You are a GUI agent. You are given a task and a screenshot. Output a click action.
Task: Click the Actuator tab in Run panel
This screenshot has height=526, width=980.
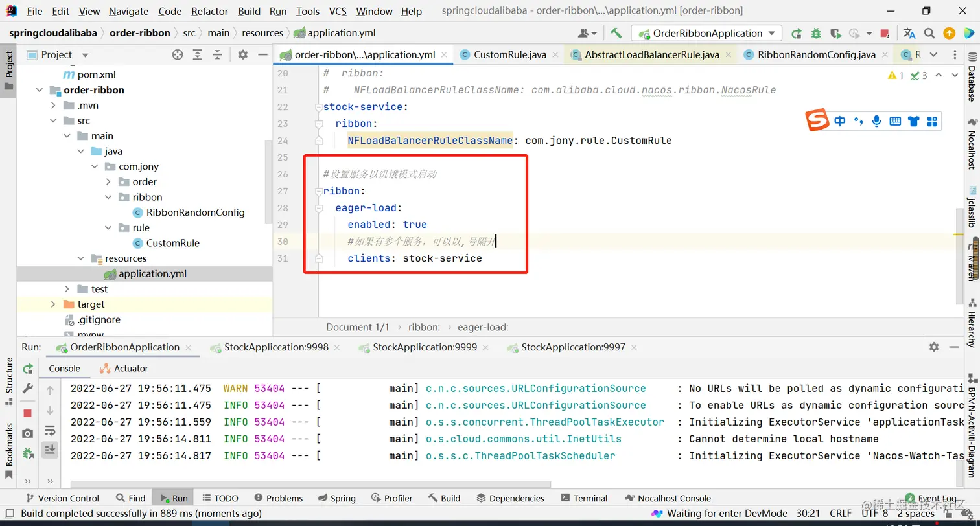click(x=124, y=369)
